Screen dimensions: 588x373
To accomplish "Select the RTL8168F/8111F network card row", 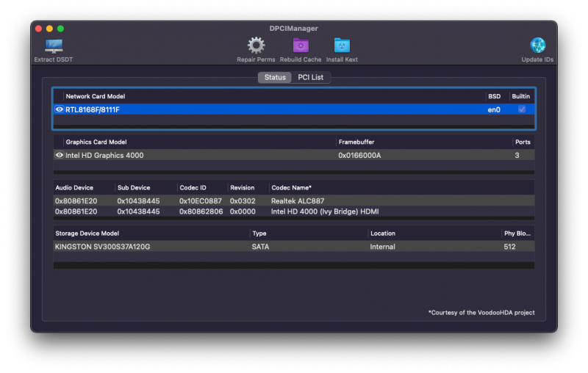I will pyautogui.click(x=294, y=109).
